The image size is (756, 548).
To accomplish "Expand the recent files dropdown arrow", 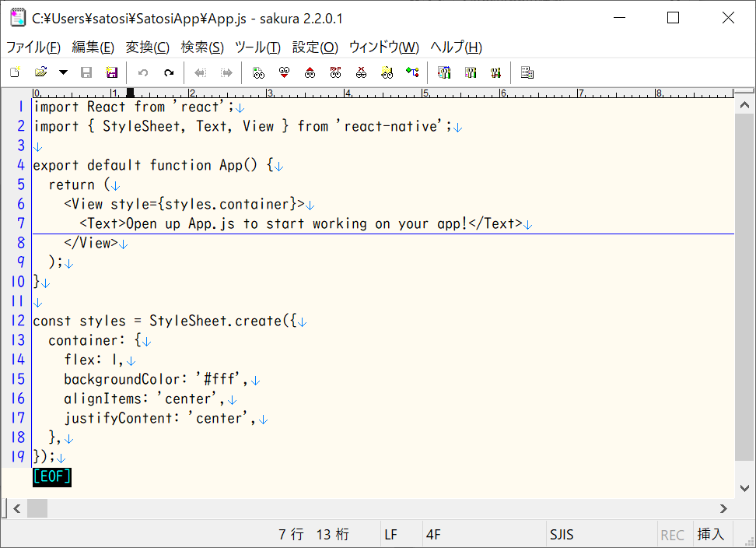I will click(63, 72).
